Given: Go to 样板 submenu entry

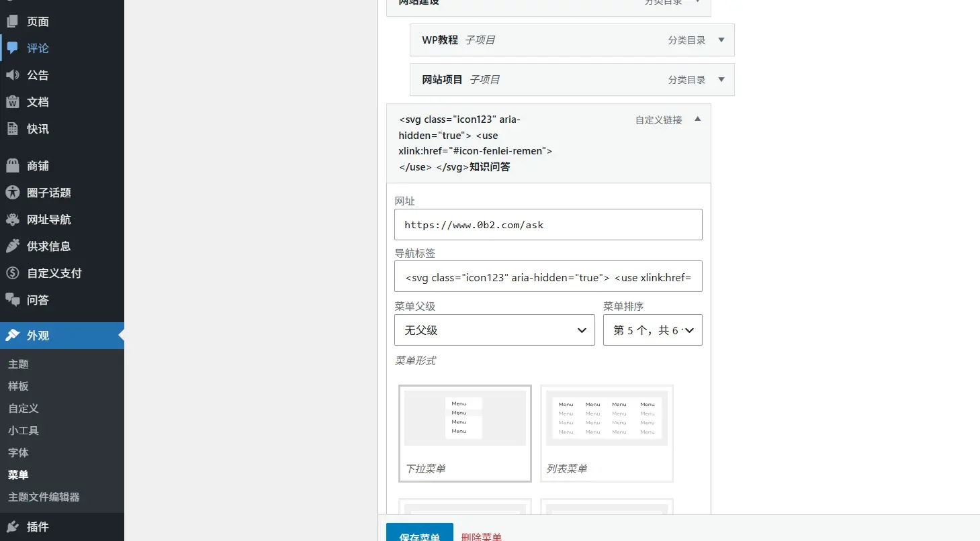Looking at the screenshot, I should [18, 386].
